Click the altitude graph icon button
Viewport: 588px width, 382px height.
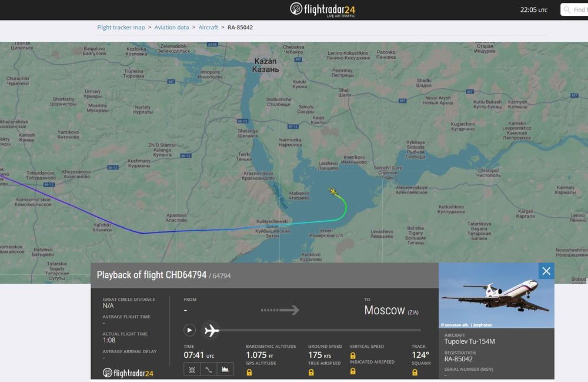225,370
